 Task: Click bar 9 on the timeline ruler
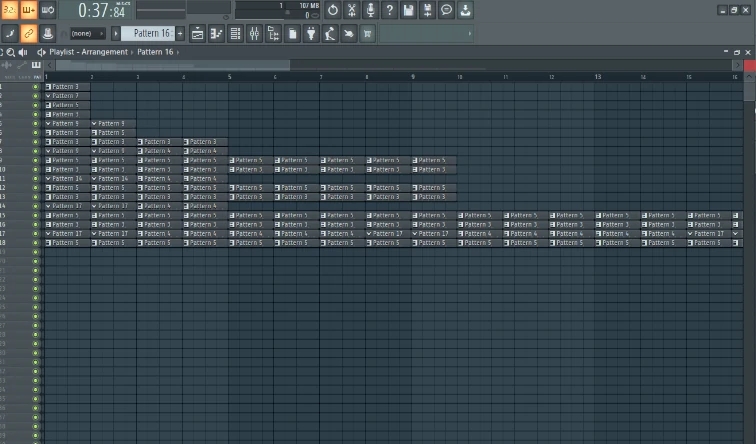click(x=413, y=76)
